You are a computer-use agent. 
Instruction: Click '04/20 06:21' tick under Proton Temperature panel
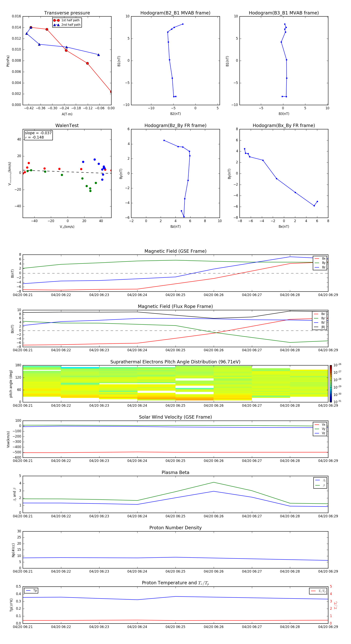point(23,627)
